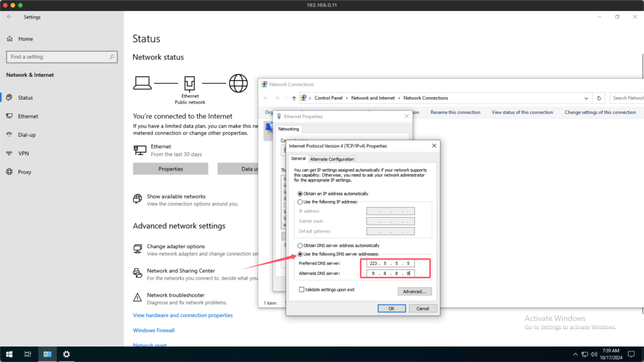Click the globe icon in network diagram

click(238, 83)
